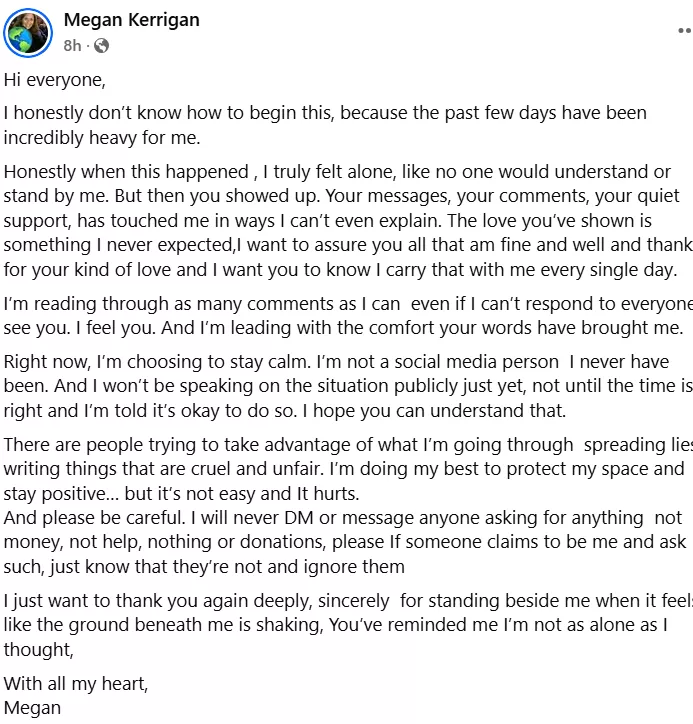Click the public globe audience icon
Image resolution: width=693 pixels, height=724 pixels.
coord(102,46)
